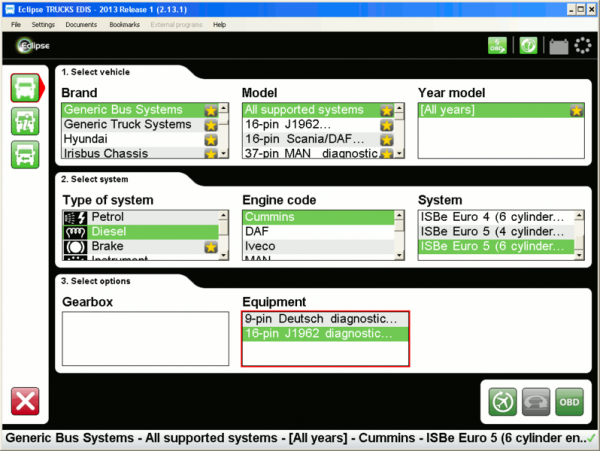
Task: Click the green checkmark in the status bar
Action: [x=591, y=438]
